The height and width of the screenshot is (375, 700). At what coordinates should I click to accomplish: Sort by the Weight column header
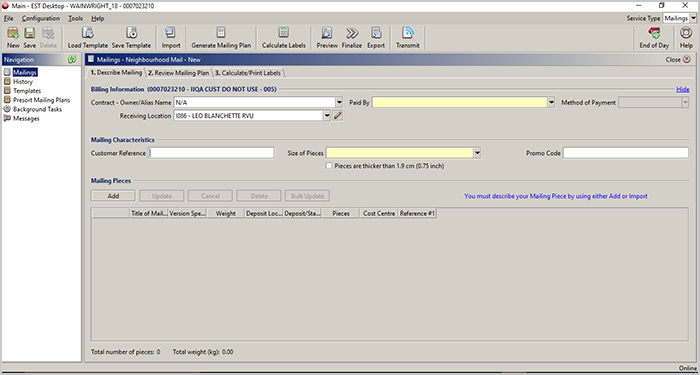226,213
